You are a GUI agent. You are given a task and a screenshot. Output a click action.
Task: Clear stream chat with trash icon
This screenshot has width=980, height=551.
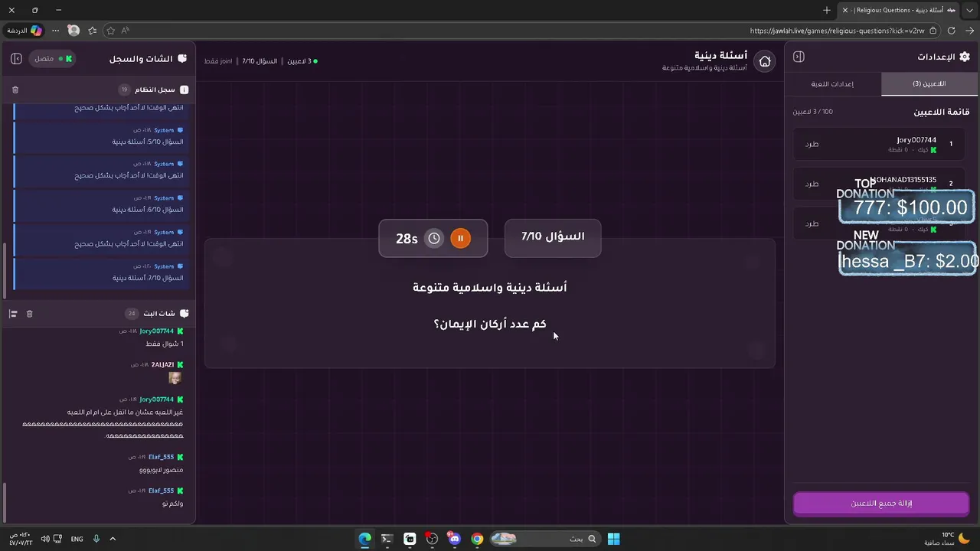(x=30, y=314)
